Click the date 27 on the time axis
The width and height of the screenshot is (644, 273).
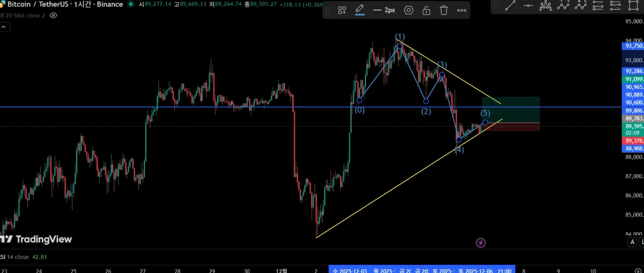tap(143, 271)
